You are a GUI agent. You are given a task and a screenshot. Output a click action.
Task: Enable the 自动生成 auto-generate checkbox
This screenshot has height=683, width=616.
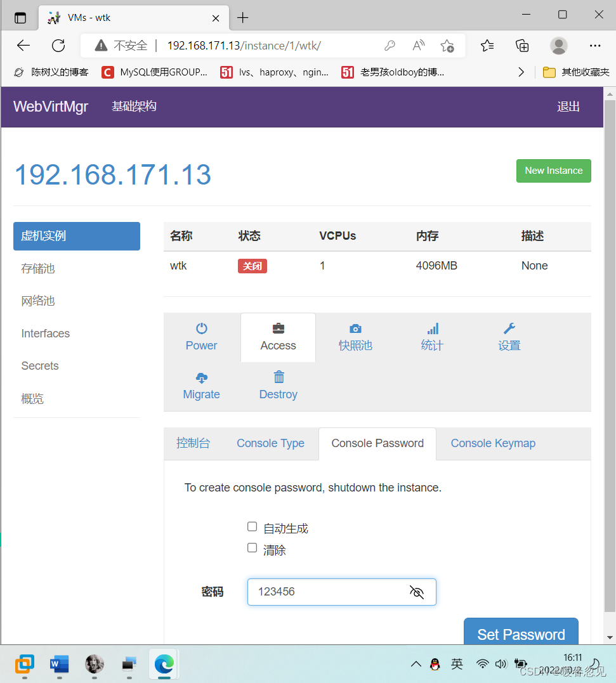[252, 526]
